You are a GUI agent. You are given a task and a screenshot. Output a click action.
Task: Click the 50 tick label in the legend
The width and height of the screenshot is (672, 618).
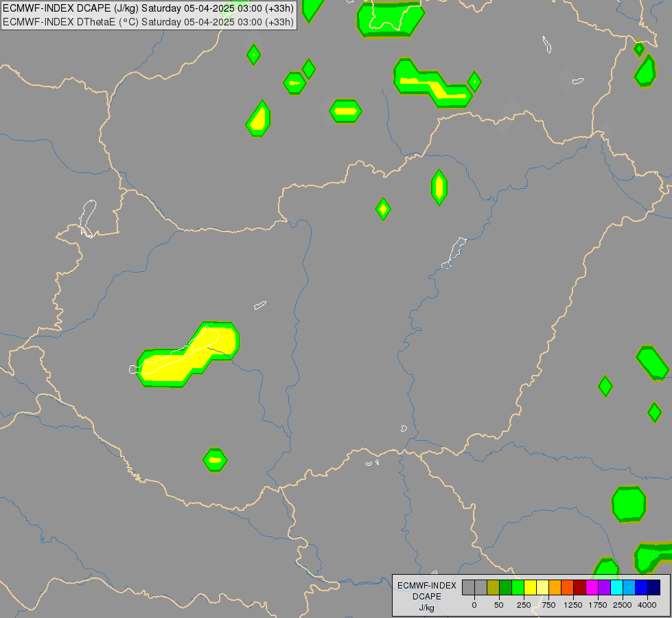pyautogui.click(x=499, y=605)
